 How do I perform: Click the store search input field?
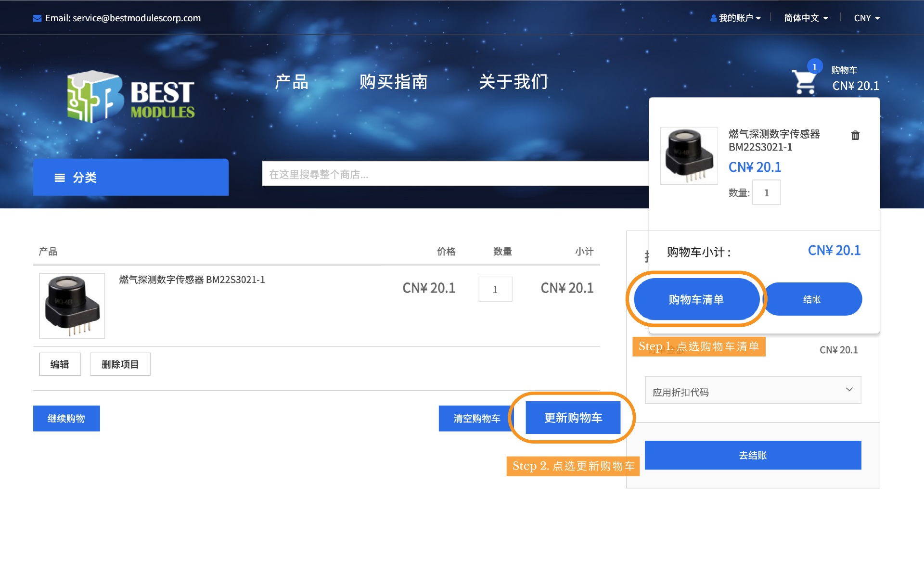[455, 174]
